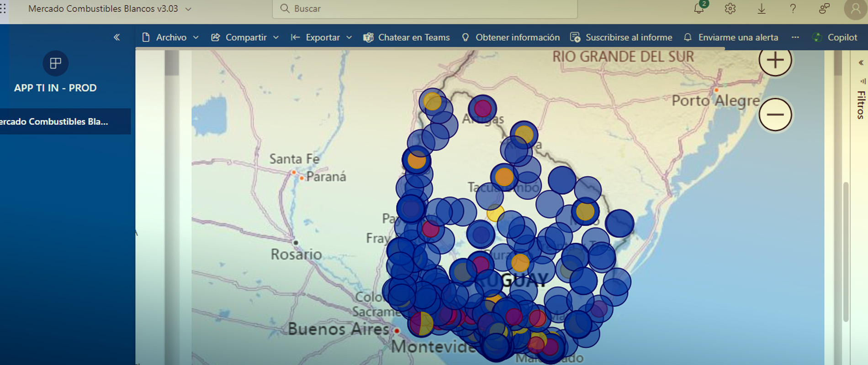
Task: Collapse the left navigation pane
Action: click(x=116, y=37)
